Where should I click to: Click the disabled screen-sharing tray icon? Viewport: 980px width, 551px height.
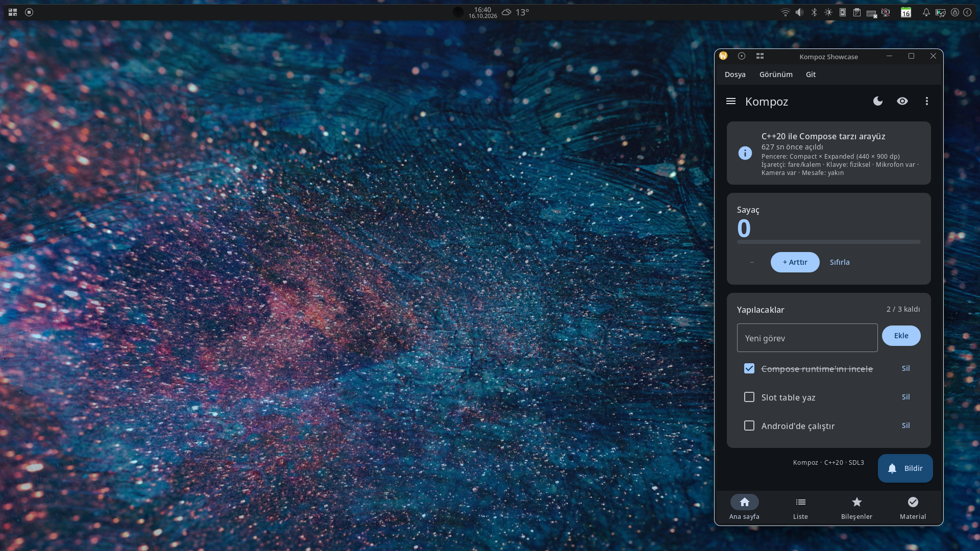pyautogui.click(x=886, y=12)
